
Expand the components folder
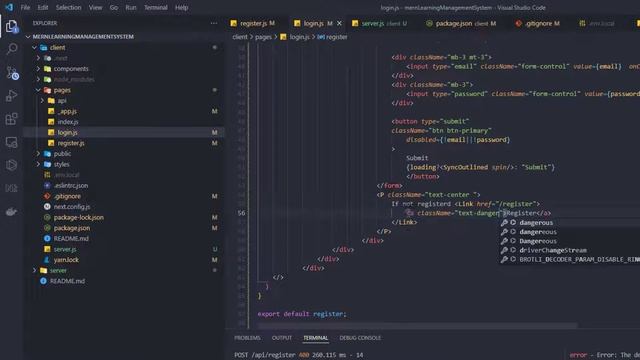pos(71,69)
